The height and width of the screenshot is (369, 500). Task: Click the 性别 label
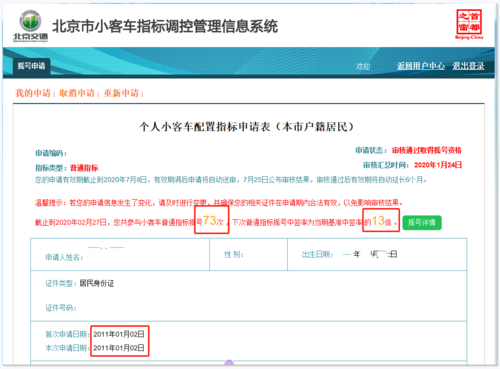(x=234, y=255)
